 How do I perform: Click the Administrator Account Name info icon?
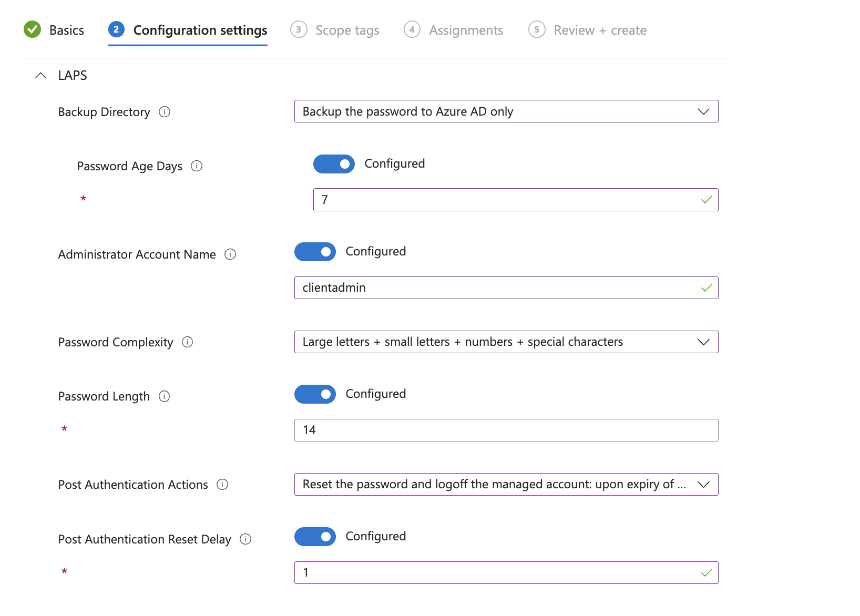coord(230,254)
